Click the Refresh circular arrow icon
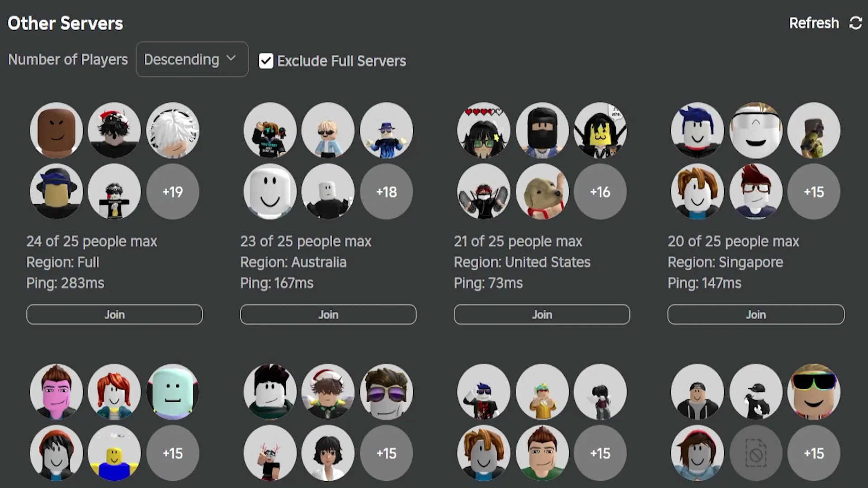 [856, 23]
